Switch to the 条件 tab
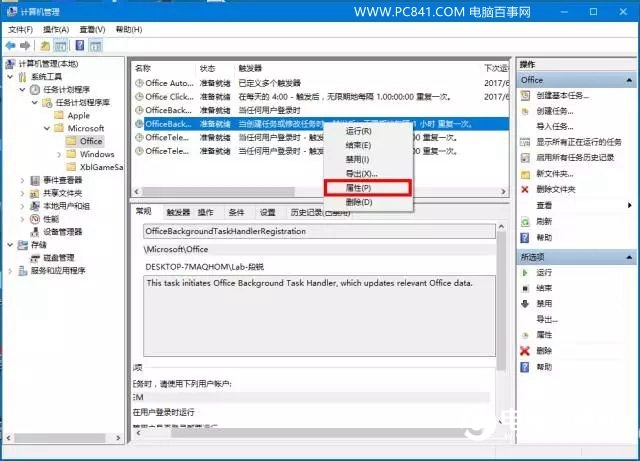The height and width of the screenshot is (461, 640). pyautogui.click(x=236, y=212)
